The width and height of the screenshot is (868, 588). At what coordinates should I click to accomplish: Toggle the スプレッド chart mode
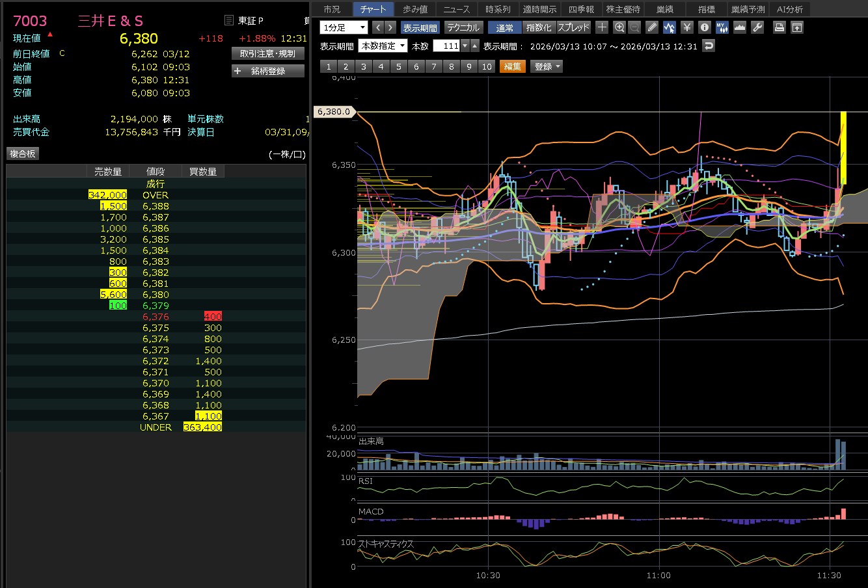[x=573, y=28]
